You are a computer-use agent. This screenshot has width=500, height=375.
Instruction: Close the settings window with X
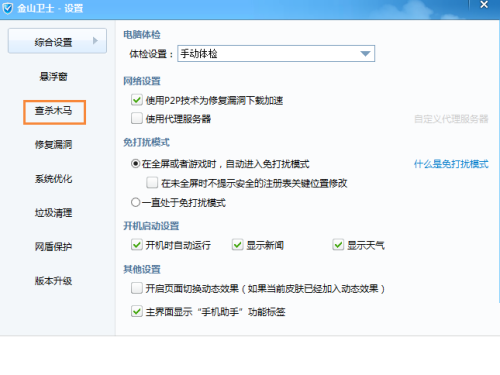(x=484, y=5)
